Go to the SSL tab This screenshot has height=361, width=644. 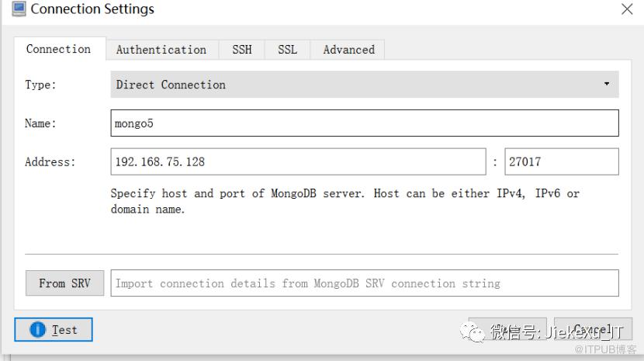[x=287, y=50]
